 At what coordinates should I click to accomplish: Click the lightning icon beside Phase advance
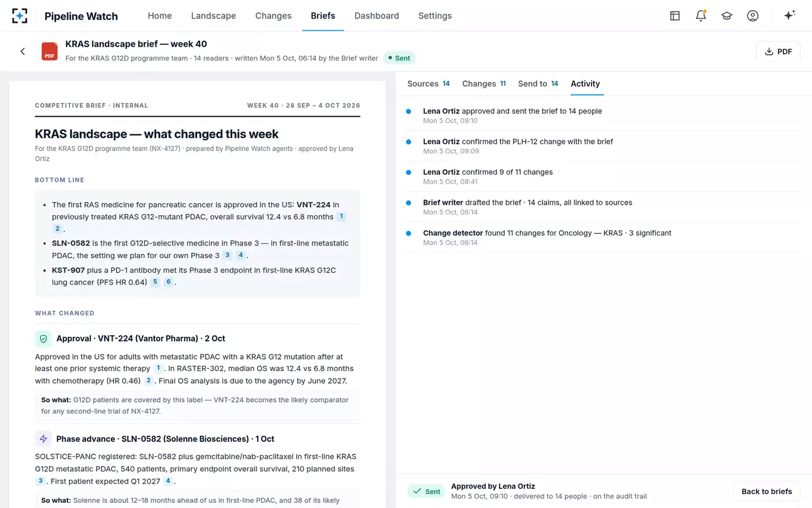pyautogui.click(x=43, y=439)
